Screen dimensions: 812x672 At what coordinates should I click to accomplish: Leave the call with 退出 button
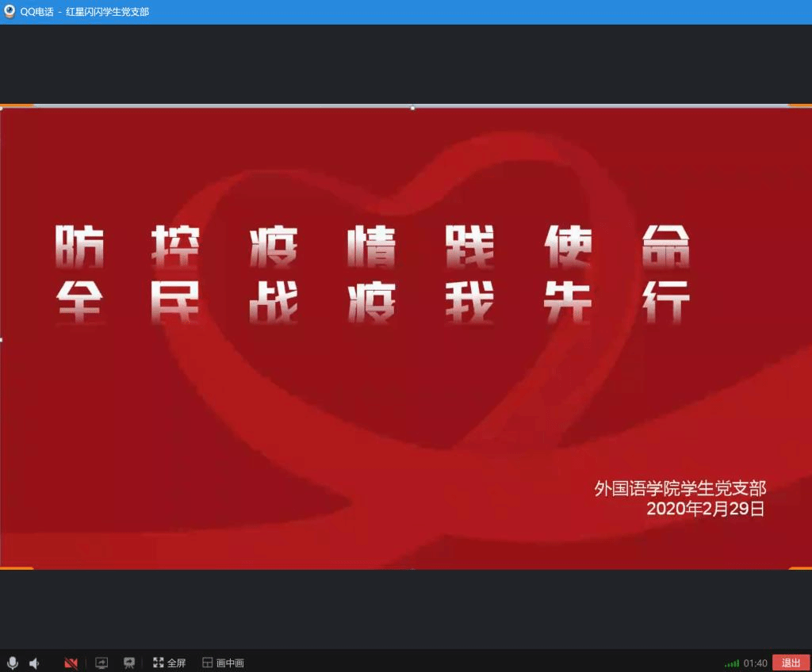[791, 662]
